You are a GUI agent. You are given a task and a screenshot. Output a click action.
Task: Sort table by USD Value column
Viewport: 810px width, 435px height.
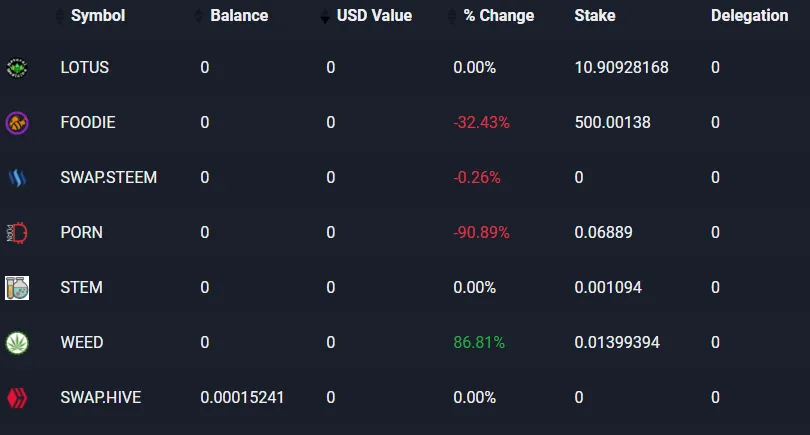pyautogui.click(x=375, y=15)
